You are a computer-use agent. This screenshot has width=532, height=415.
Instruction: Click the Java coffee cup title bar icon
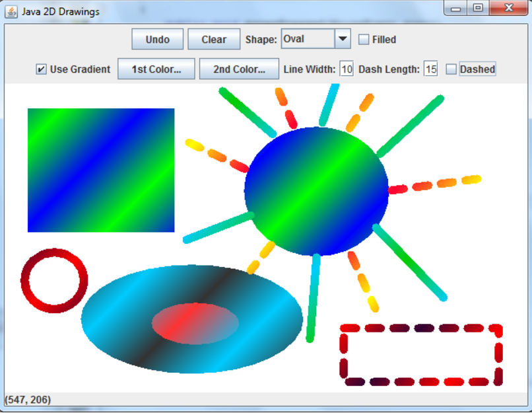(x=12, y=11)
